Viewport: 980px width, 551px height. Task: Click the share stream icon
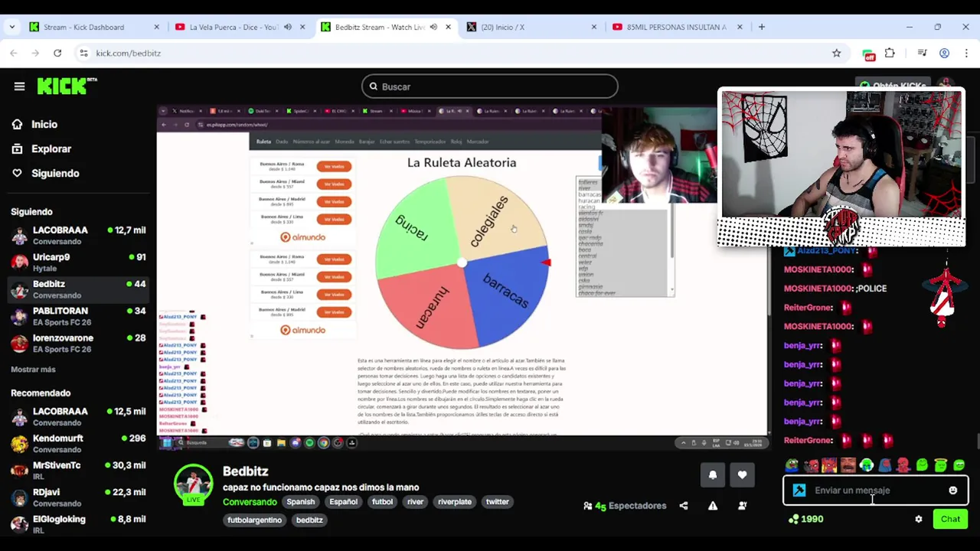684,506
